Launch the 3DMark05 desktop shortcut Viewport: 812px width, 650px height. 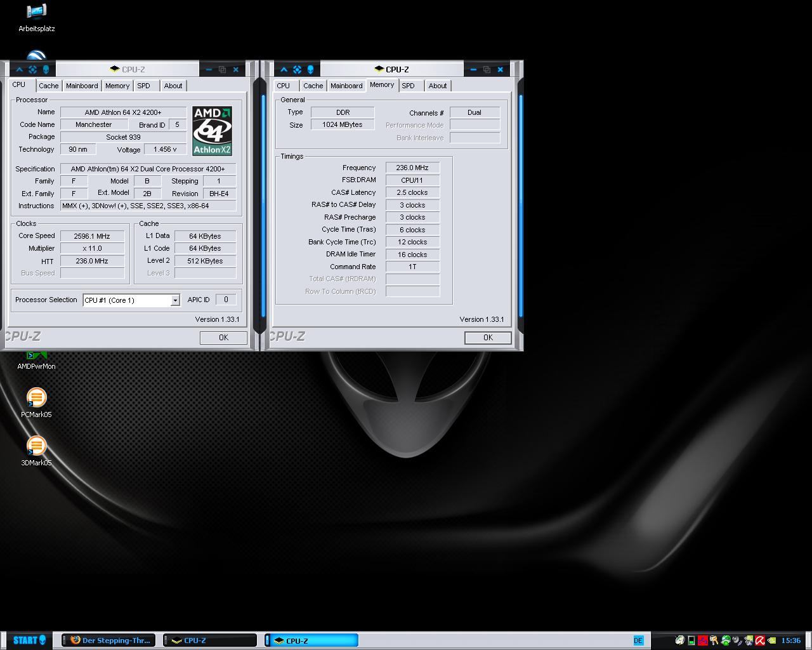click(x=36, y=451)
